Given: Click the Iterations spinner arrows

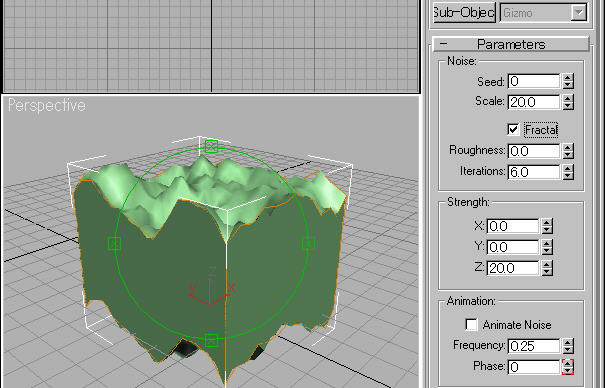Looking at the screenshot, I should (568, 172).
